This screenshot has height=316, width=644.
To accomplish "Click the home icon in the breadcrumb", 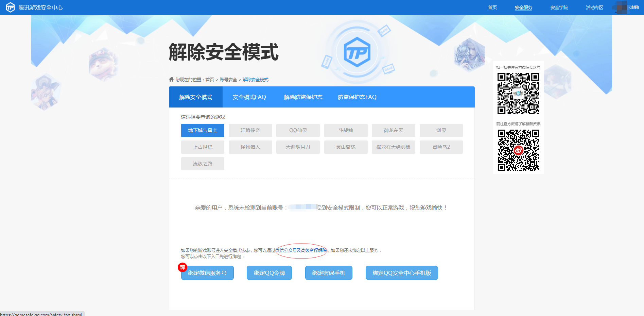I will click(171, 79).
